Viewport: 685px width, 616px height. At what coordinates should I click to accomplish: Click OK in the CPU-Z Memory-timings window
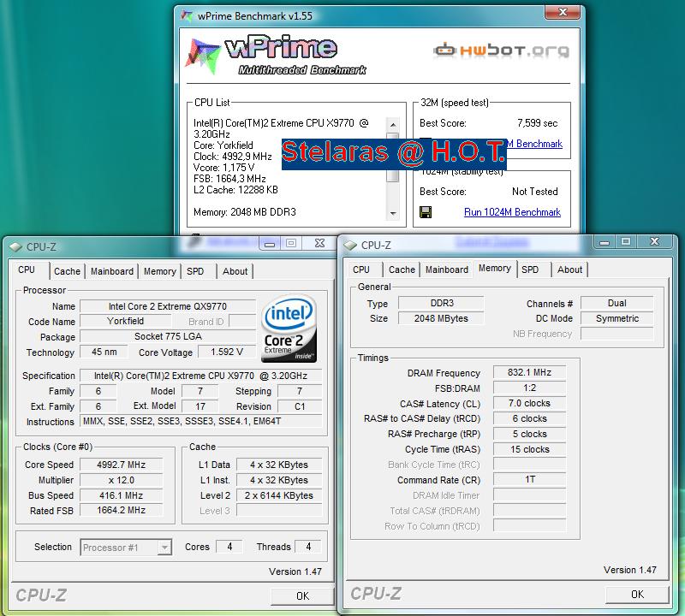coord(637,594)
